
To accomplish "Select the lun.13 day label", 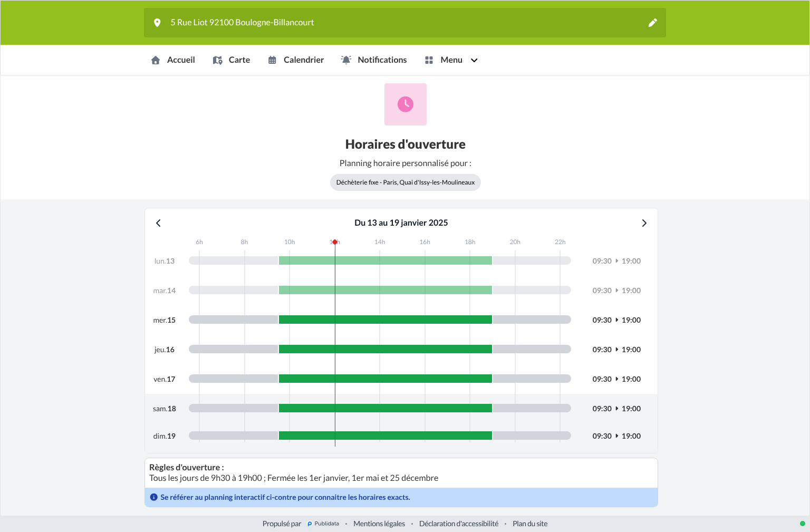I will pos(165,261).
